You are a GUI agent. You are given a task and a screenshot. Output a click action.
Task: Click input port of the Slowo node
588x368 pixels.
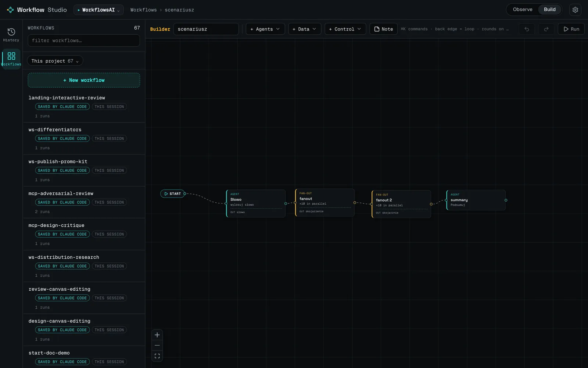(226, 204)
